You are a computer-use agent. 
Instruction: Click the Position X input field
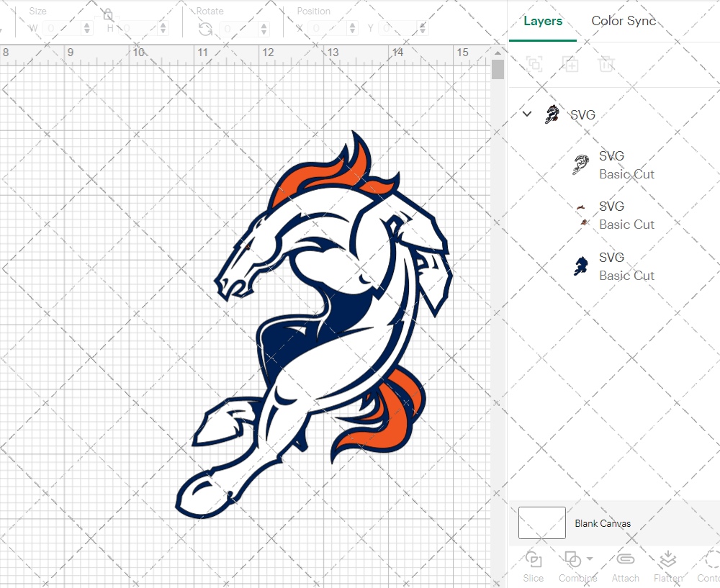pyautogui.click(x=328, y=29)
